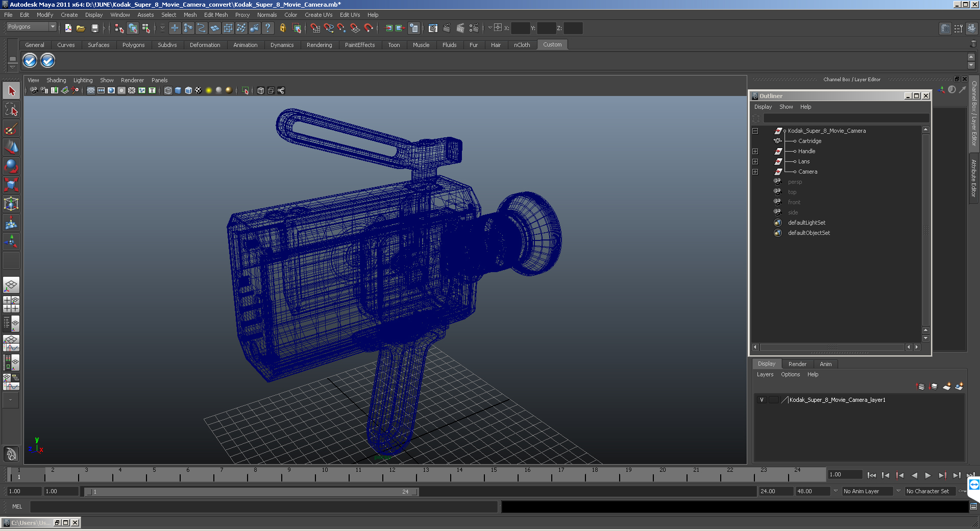Open the Mesh menu
Image resolution: width=980 pixels, height=531 pixels.
pyautogui.click(x=190, y=15)
